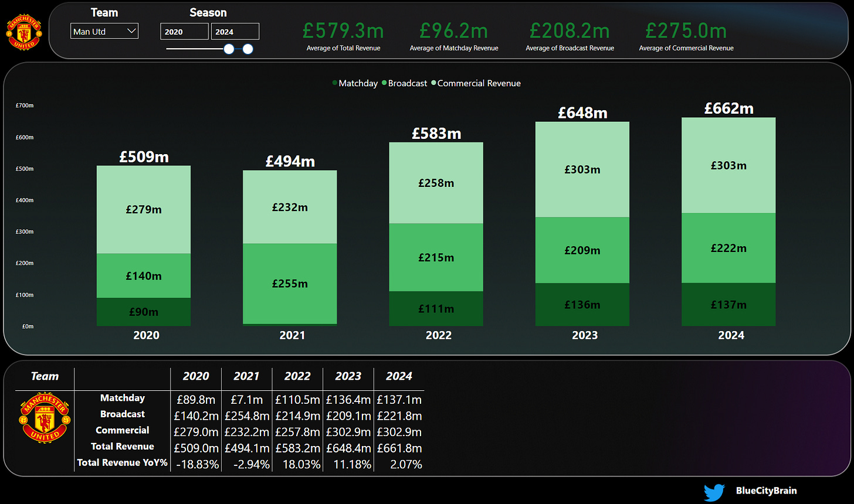Viewport: 854px width, 504px height.
Task: Click the £700m y-axis label
Action: (x=25, y=105)
